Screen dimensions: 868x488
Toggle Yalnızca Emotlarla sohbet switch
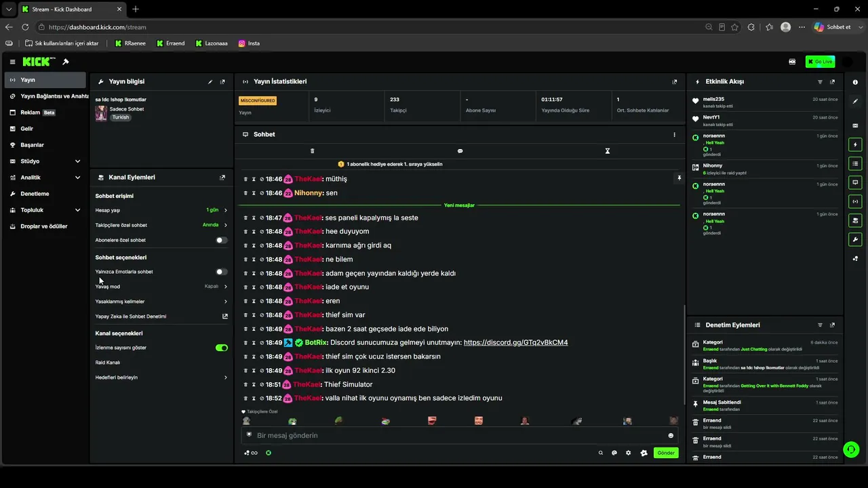coord(221,272)
